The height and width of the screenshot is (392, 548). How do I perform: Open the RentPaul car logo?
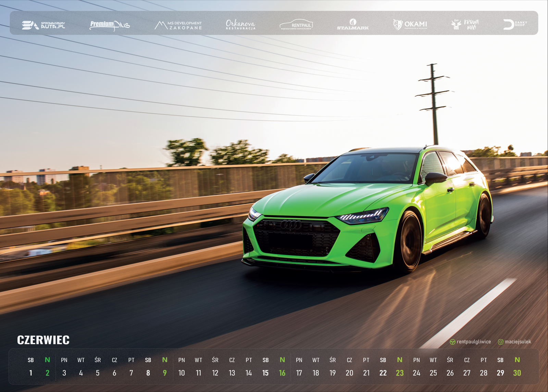(x=296, y=25)
